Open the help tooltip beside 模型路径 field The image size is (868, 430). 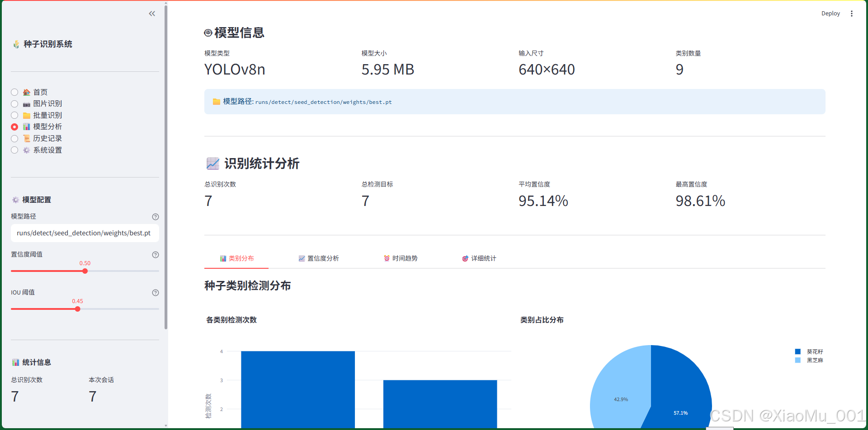click(156, 217)
